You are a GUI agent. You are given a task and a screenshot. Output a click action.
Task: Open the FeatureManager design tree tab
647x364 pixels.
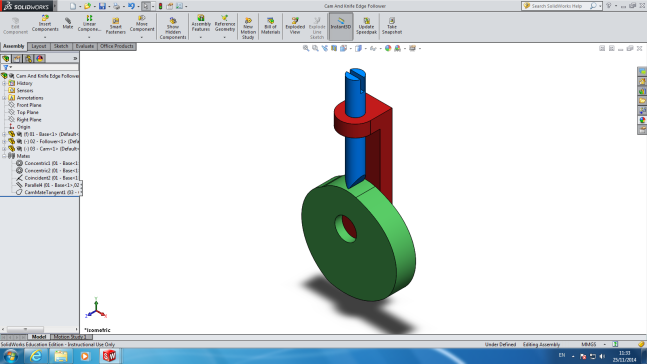6,59
